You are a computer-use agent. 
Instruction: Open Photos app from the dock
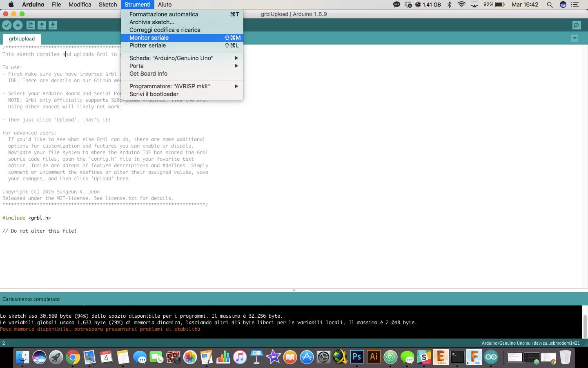[190, 357]
